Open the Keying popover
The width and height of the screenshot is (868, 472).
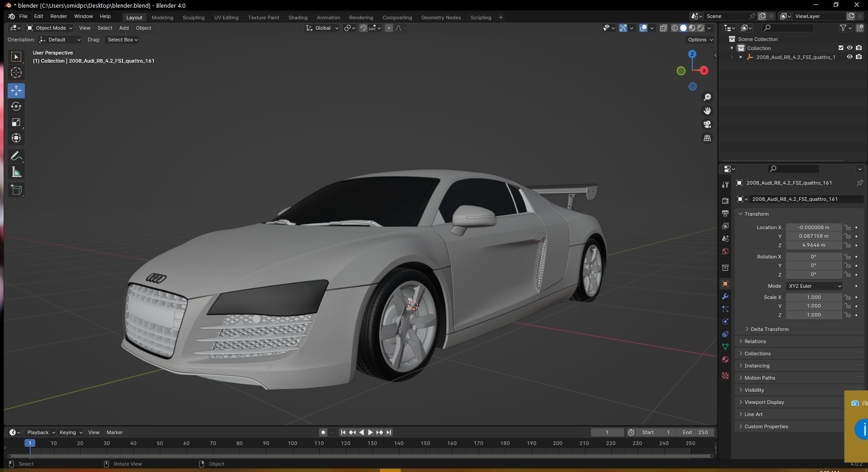pyautogui.click(x=71, y=432)
